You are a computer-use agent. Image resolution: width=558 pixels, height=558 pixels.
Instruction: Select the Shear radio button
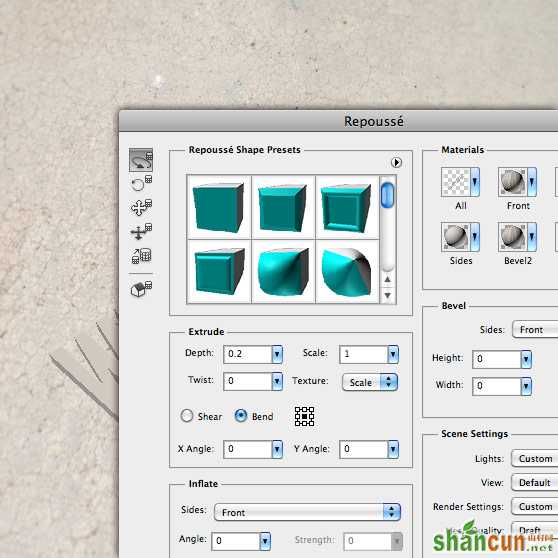pyautogui.click(x=187, y=415)
